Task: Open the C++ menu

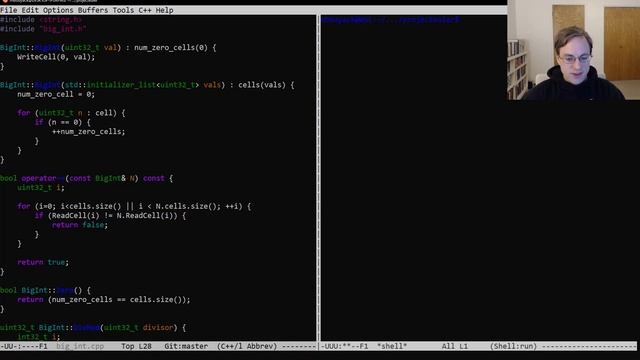Action: (x=145, y=10)
